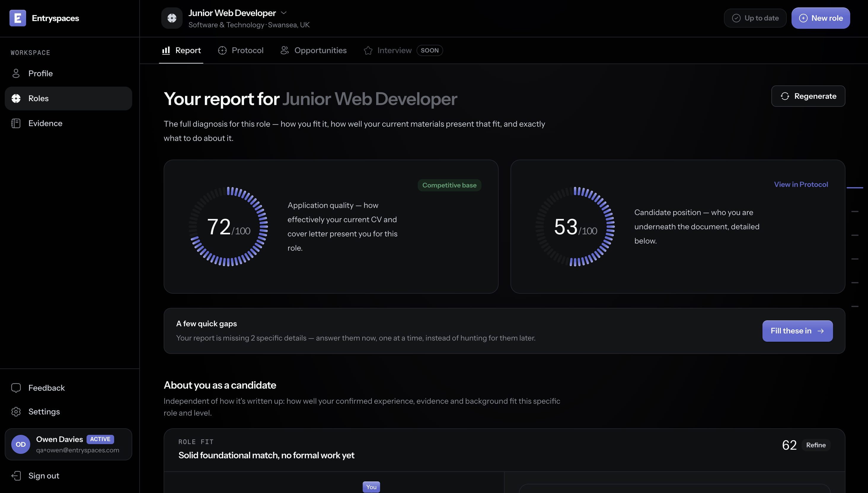Click the Profile person icon

pyautogui.click(x=16, y=74)
